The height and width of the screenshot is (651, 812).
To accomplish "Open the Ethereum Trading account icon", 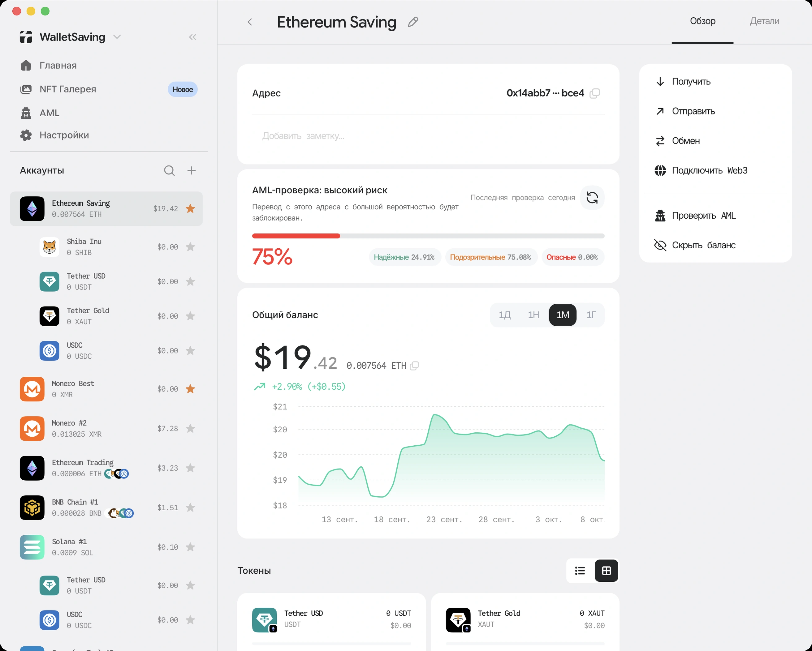I will tap(32, 468).
